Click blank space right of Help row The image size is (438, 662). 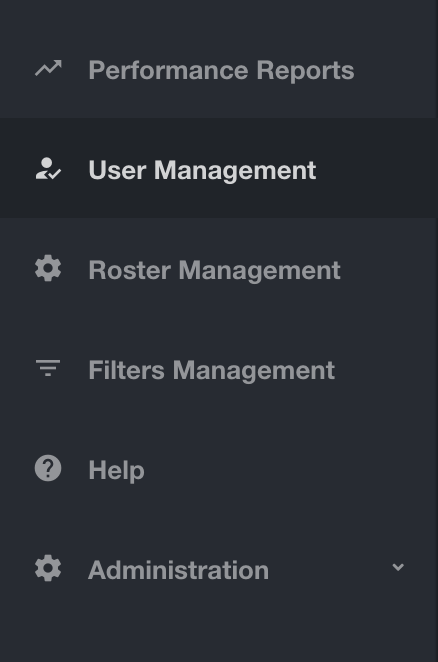(287, 470)
